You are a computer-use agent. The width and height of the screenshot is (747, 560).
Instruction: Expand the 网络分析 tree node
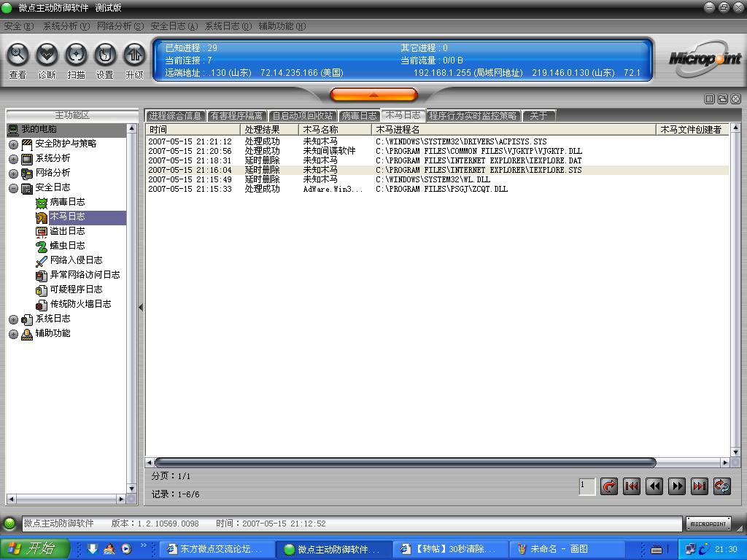pos(13,174)
